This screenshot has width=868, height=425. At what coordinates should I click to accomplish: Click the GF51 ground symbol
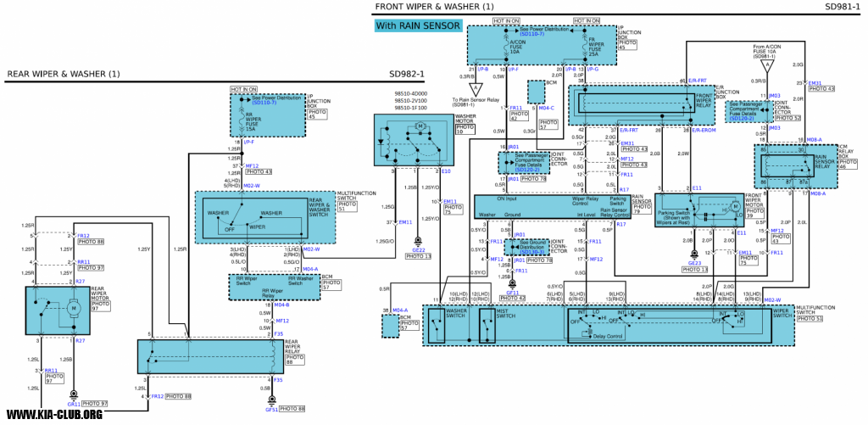272,400
